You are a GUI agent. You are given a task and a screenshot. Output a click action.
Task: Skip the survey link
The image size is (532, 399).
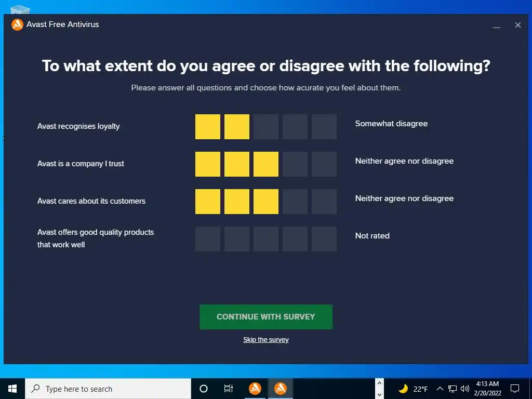click(x=266, y=340)
